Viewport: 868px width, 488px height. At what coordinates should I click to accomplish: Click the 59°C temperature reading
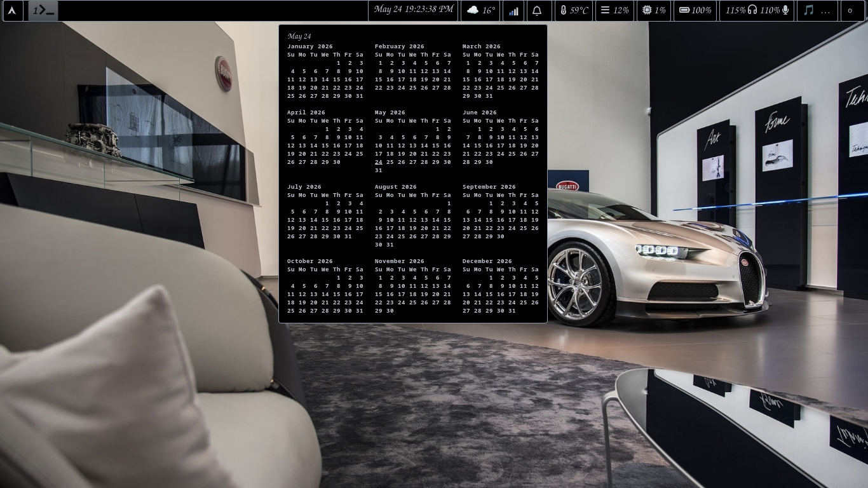(579, 11)
